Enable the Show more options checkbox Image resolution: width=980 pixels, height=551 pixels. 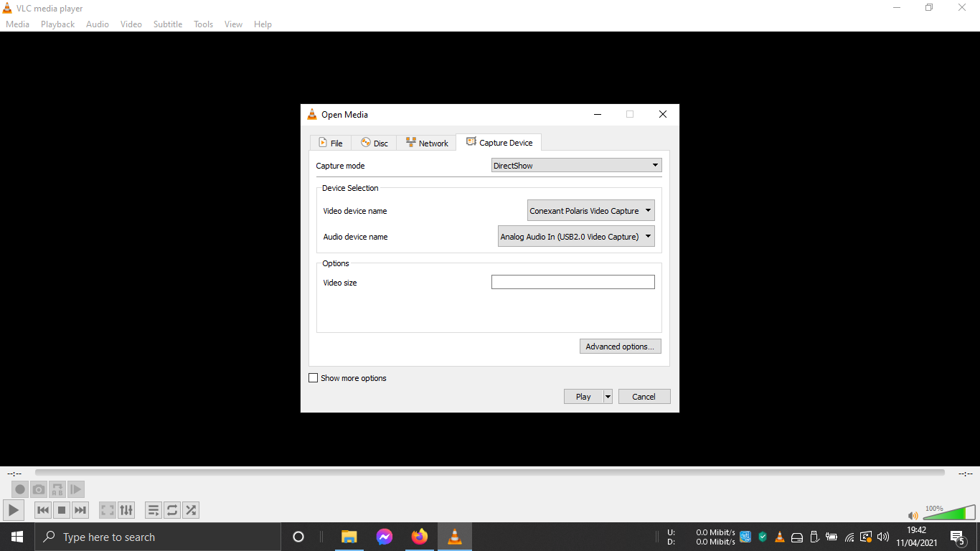(313, 378)
